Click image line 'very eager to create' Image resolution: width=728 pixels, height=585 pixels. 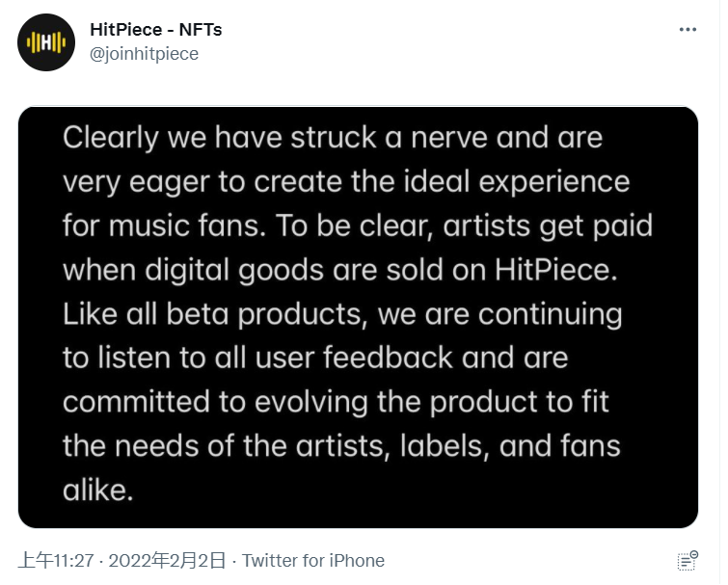coord(346,181)
